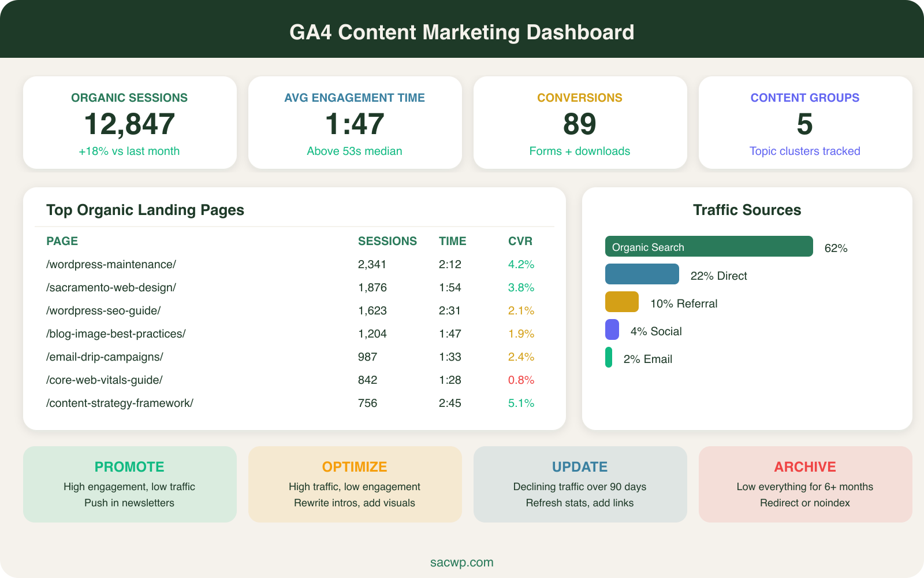Open the Traffic Sources panel header
Screen dimensions: 924x578
747,210
